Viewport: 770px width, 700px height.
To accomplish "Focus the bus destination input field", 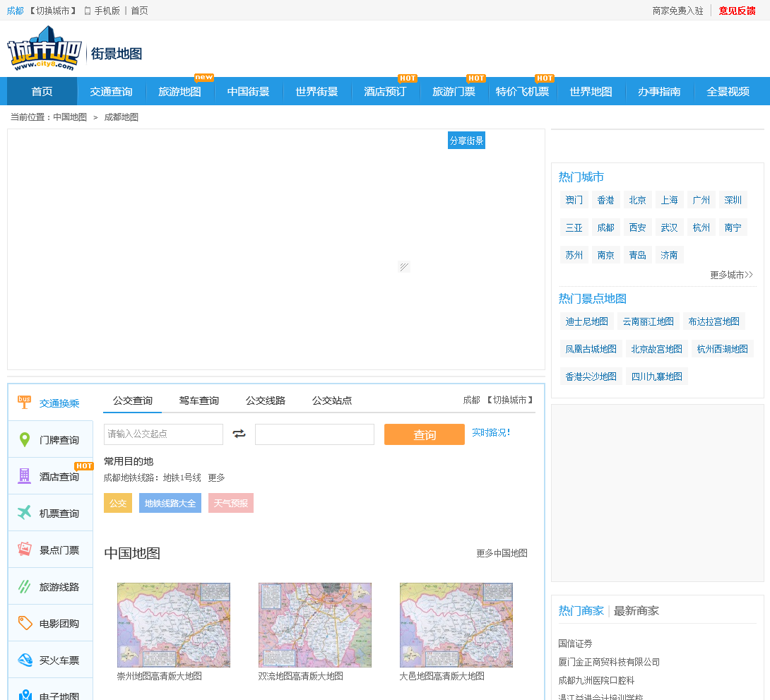I will point(315,434).
